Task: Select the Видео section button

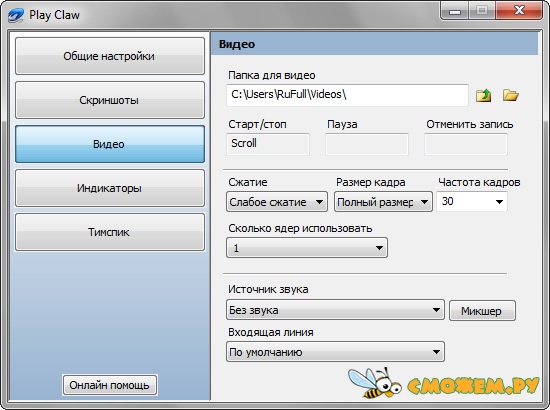Action: pyautogui.click(x=110, y=144)
